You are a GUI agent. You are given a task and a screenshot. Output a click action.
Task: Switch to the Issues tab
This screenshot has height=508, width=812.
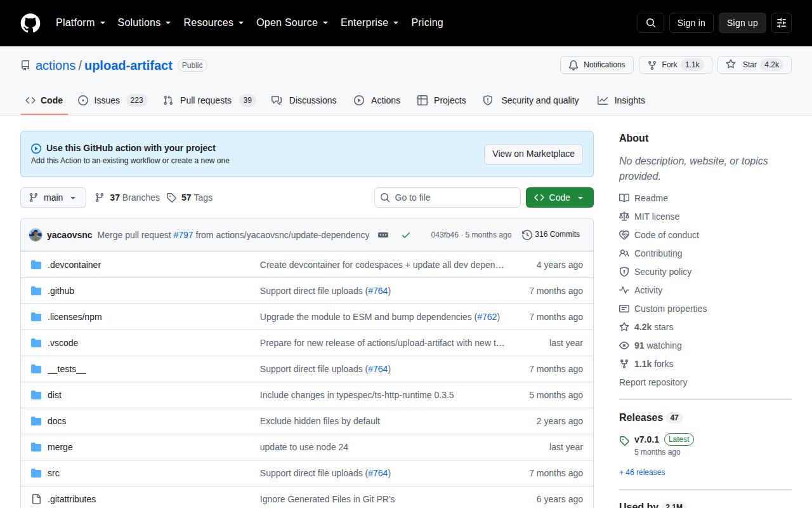tap(113, 100)
